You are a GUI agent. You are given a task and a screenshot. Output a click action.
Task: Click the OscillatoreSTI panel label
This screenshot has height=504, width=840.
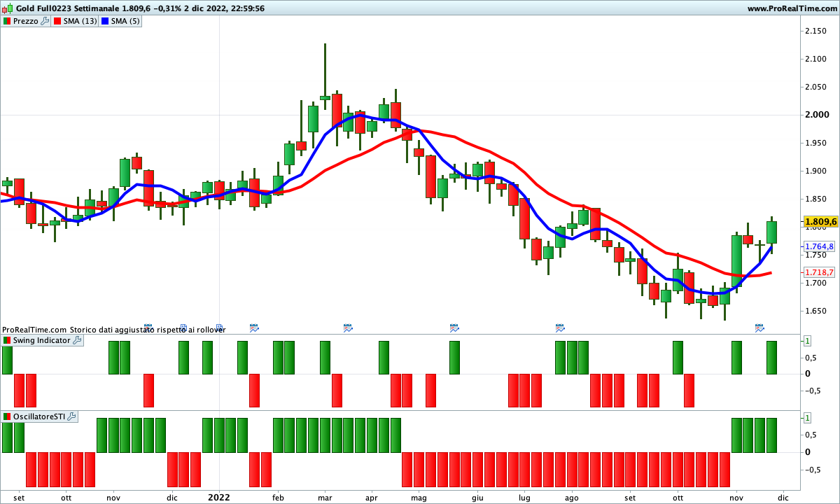click(39, 416)
